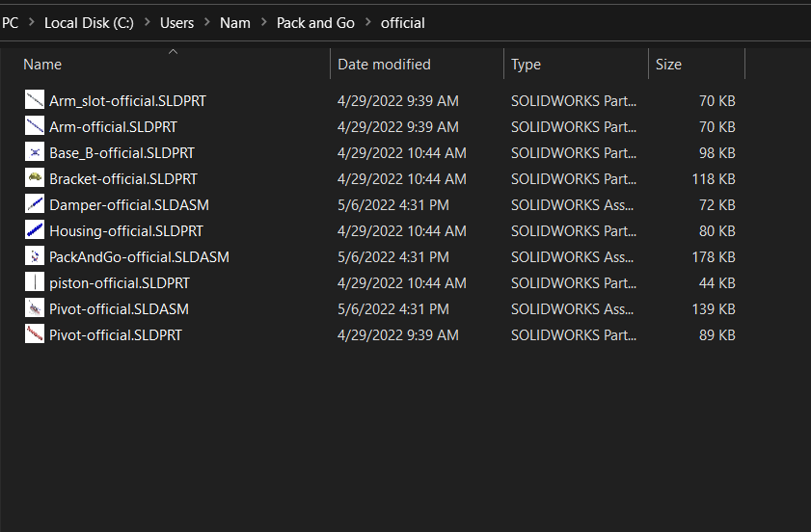
Task: Expand chevron after Pack and Go breadcrumb
Action: click(368, 22)
